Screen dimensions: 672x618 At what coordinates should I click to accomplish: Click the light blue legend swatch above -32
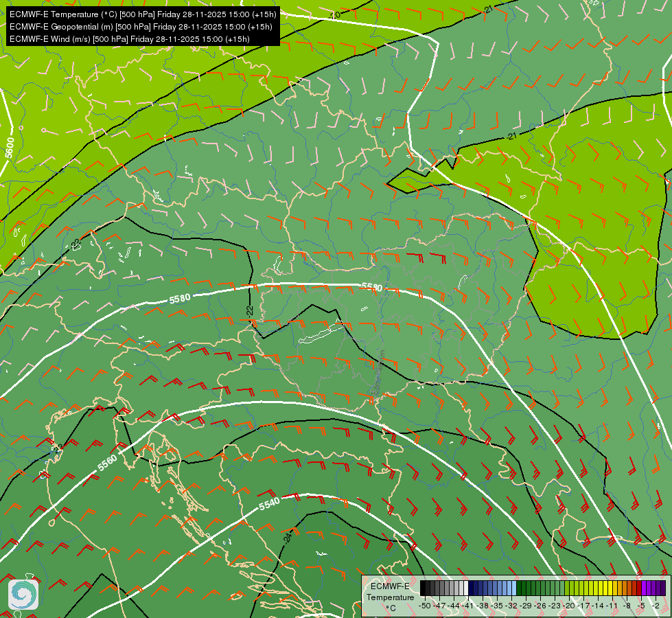[x=514, y=588]
